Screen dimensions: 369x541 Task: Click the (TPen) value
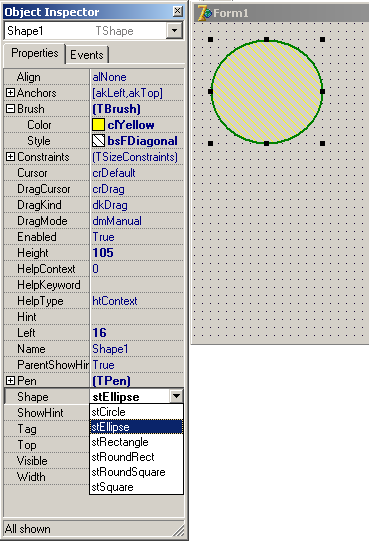[111, 381]
